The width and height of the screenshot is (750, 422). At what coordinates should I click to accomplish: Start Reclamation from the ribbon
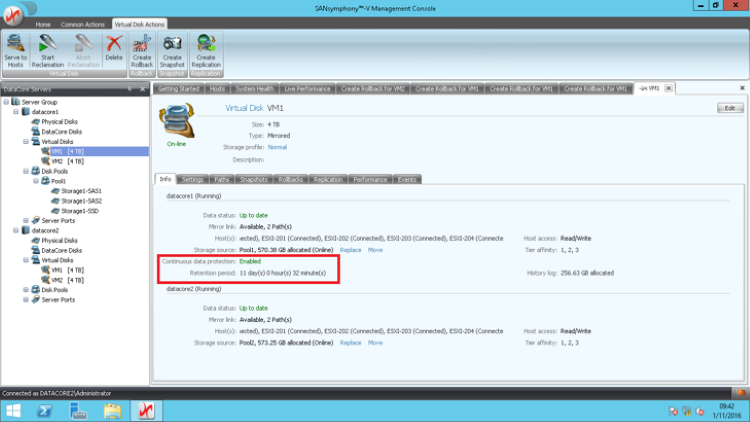47,50
